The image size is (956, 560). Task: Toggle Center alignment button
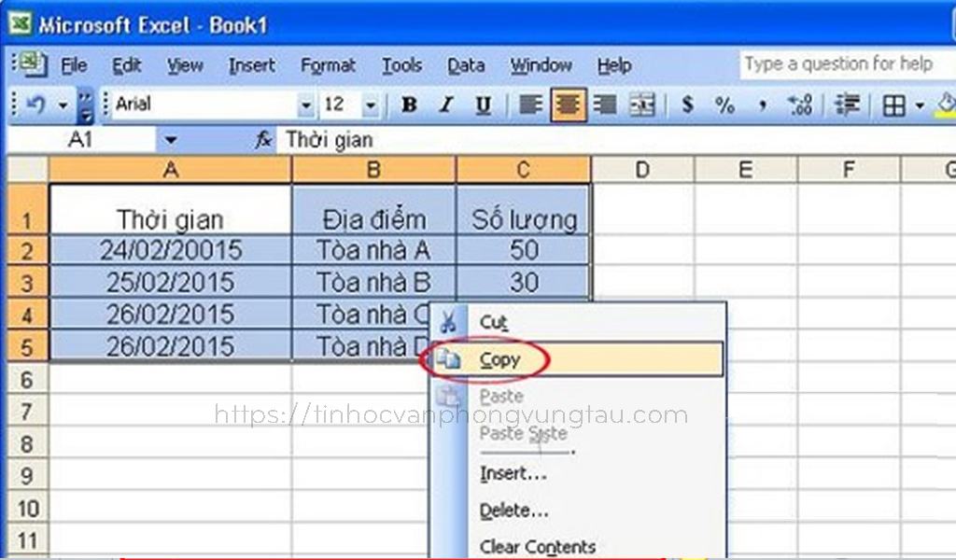[x=568, y=105]
